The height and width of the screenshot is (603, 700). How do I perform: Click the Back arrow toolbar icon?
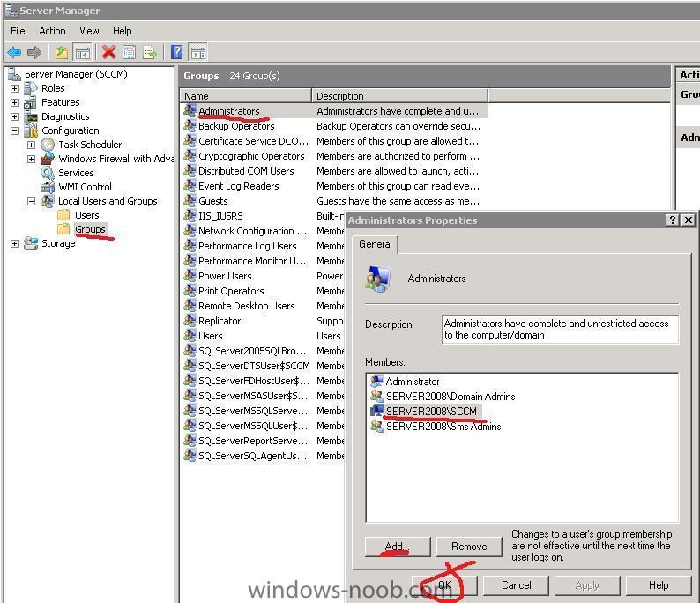tap(14, 53)
